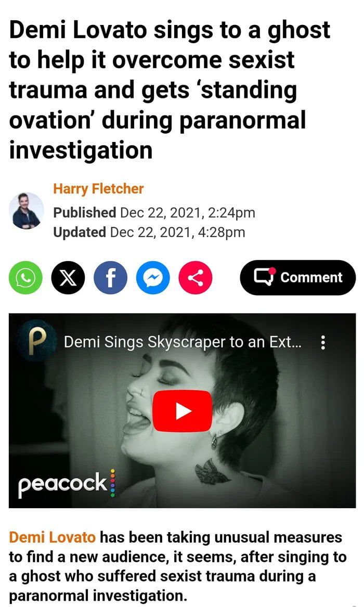Open video title Demi Sings Skyscraper
This screenshot has height=607, width=364.
[x=183, y=342]
